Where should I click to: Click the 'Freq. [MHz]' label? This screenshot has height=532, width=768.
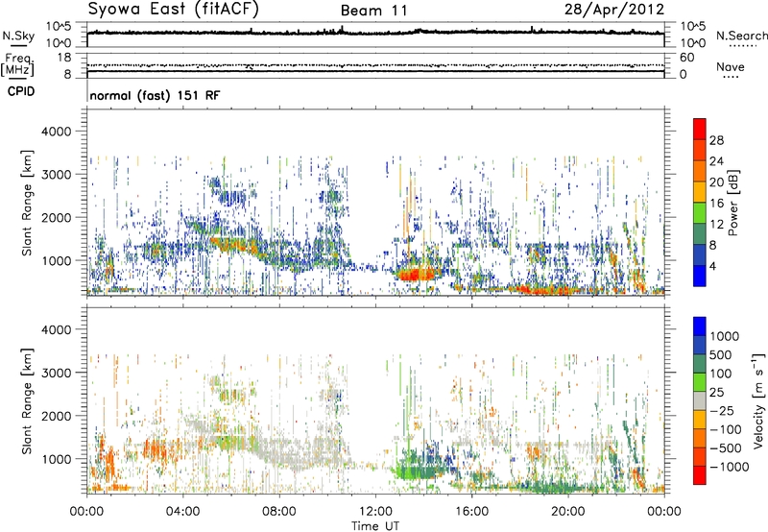click(x=17, y=64)
